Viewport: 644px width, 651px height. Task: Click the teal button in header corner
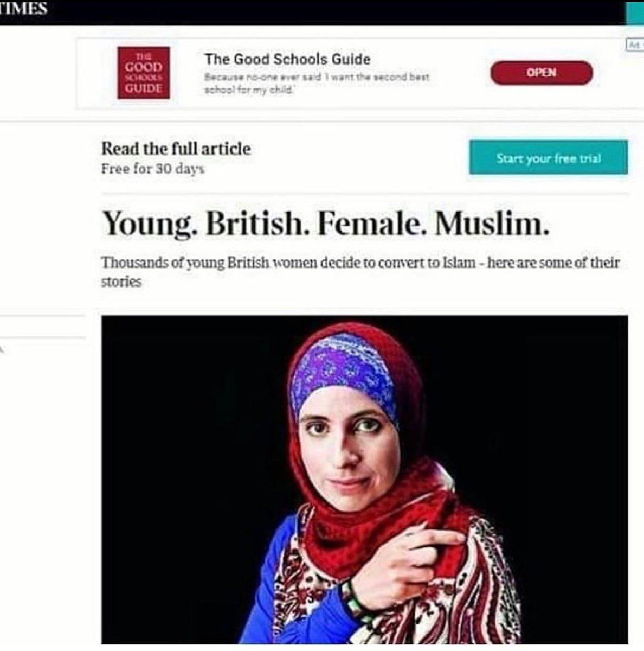point(635,12)
